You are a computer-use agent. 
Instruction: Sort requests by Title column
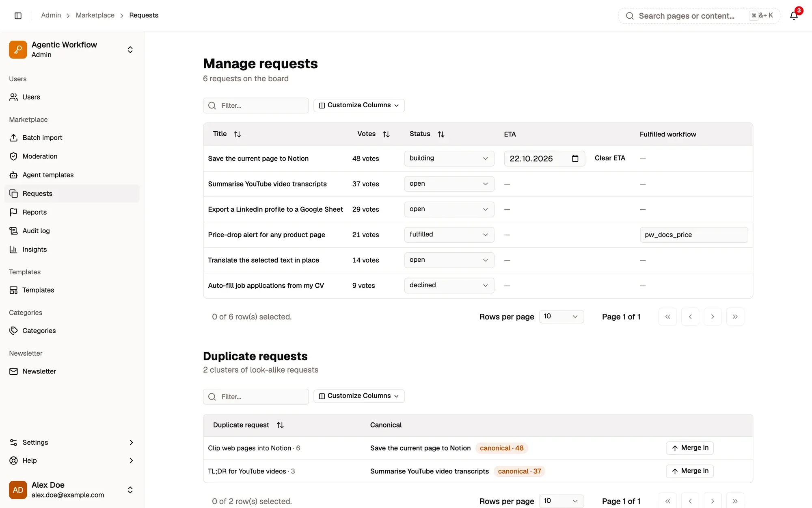click(x=238, y=134)
